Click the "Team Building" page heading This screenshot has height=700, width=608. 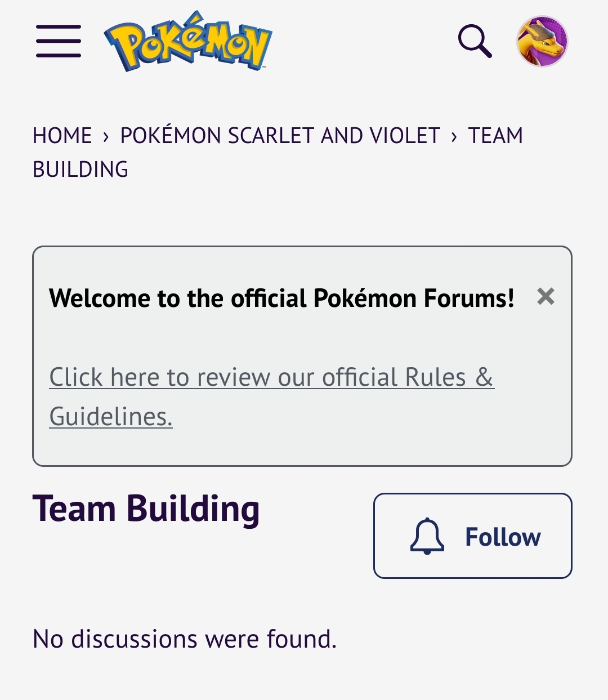pyautogui.click(x=146, y=509)
